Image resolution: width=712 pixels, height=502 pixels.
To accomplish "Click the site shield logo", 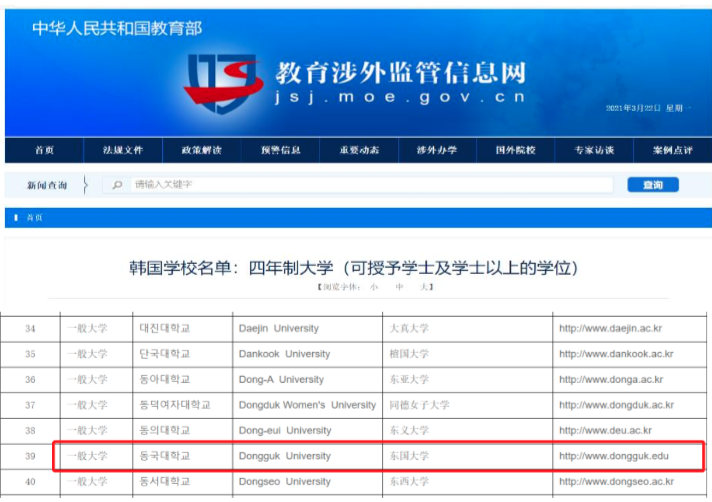I will coord(224,83).
